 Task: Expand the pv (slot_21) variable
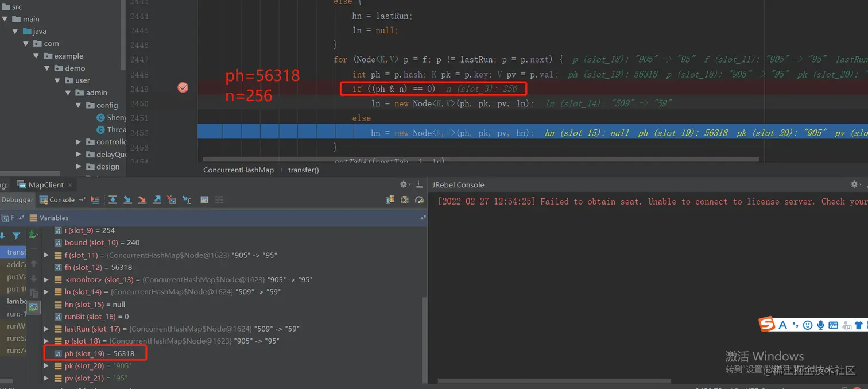(x=46, y=378)
